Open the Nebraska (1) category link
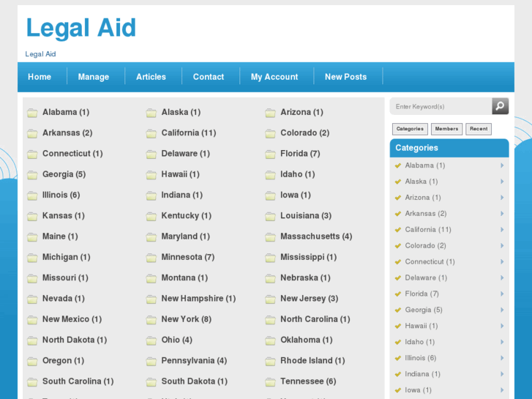The height and width of the screenshot is (399, 532). point(305,277)
